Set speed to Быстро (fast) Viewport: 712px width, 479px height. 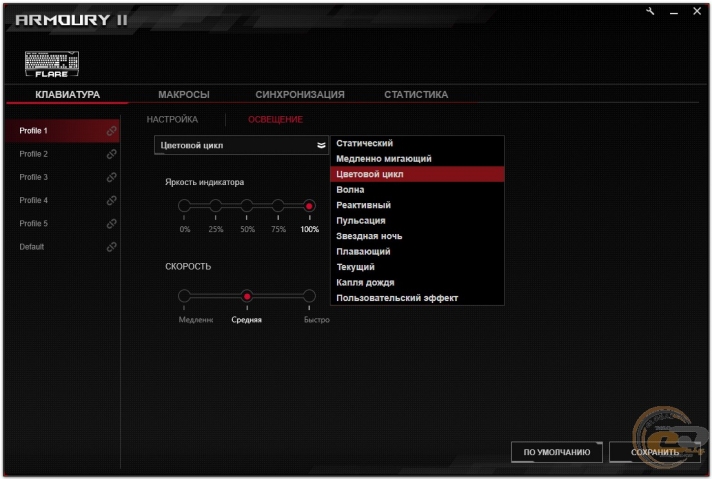[x=309, y=296]
